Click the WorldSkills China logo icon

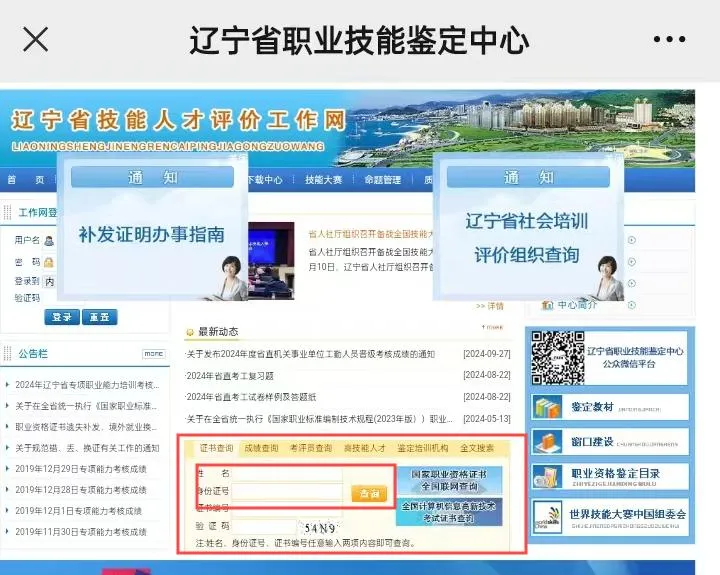coord(547,517)
